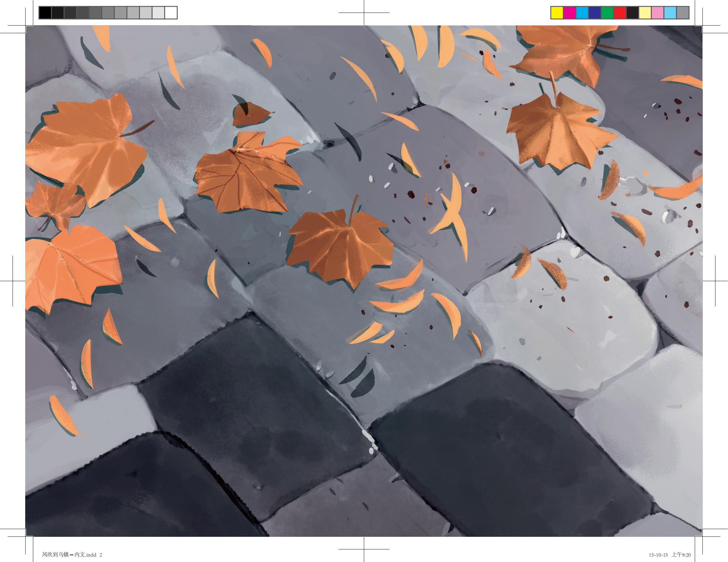This screenshot has width=728, height=562.
Task: Select the magenta color bar swatch
Action: (x=570, y=13)
